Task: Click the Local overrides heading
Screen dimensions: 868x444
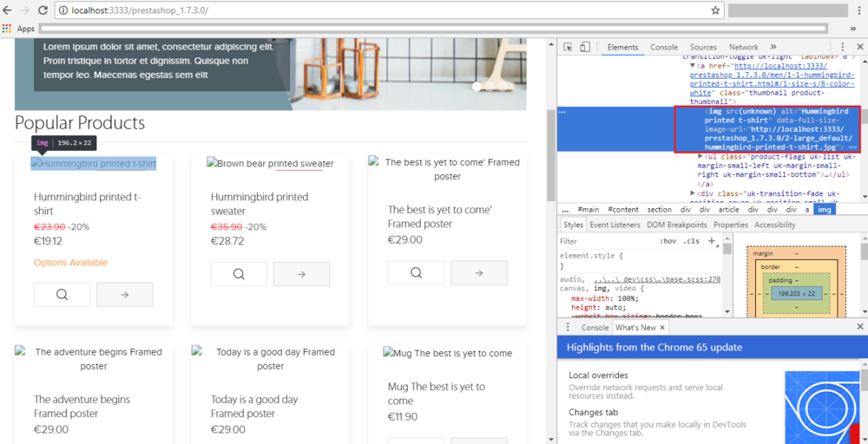Action: 598,375
